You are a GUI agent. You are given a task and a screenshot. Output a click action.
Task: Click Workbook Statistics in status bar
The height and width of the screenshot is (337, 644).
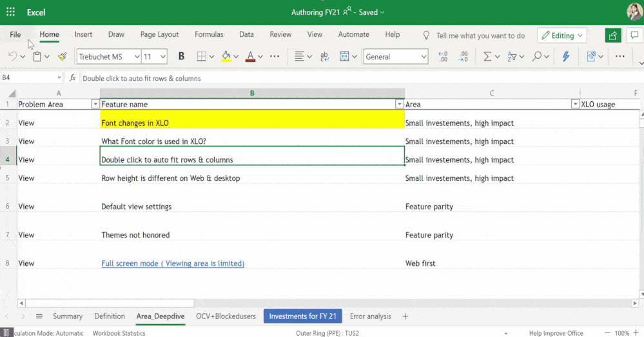tap(119, 333)
